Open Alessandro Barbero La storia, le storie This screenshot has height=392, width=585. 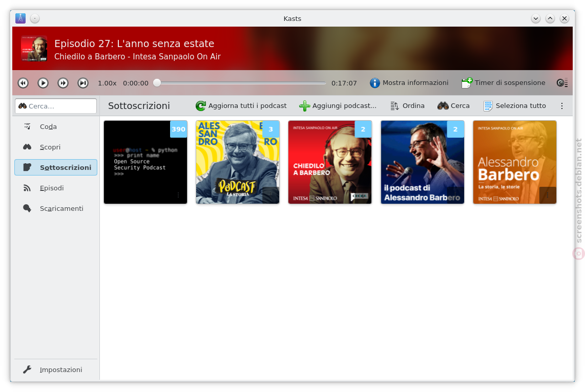(514, 162)
